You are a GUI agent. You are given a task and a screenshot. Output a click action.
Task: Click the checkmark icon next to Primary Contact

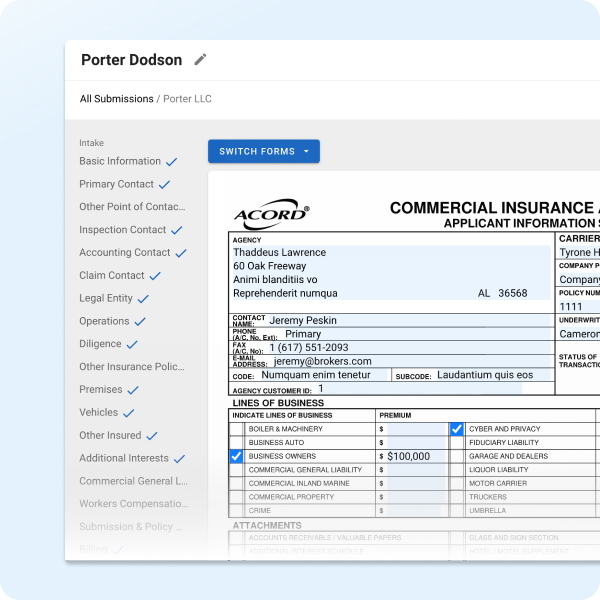[x=164, y=185]
